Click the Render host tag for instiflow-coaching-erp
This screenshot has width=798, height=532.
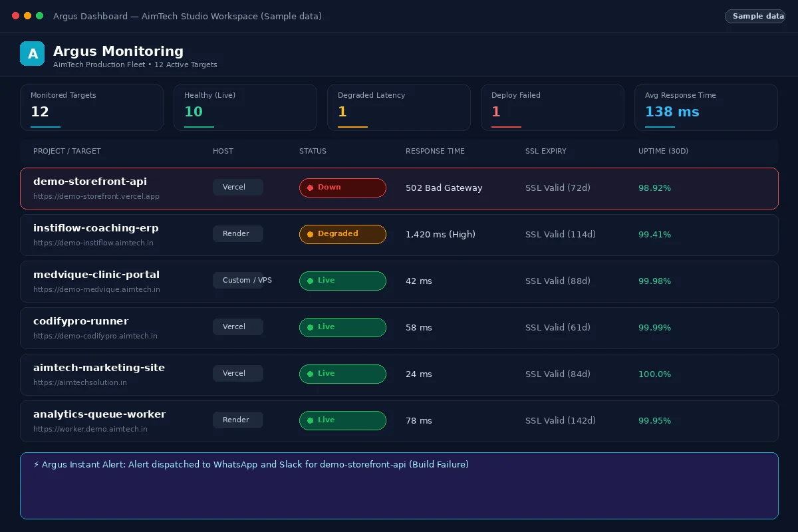(x=238, y=233)
